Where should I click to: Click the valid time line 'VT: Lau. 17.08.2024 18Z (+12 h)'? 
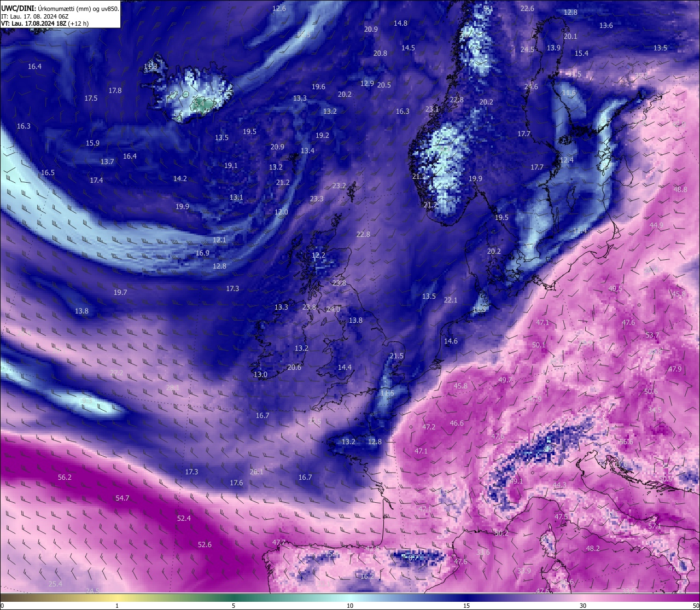coord(45,24)
